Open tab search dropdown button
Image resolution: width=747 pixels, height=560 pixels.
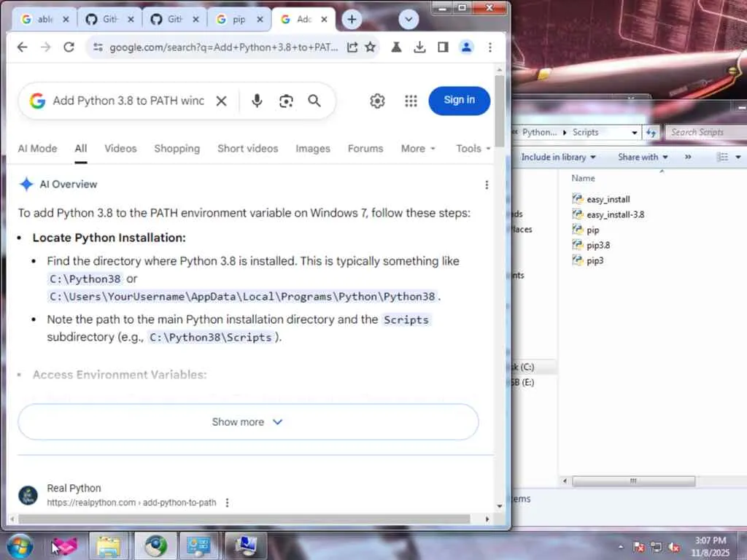(409, 20)
